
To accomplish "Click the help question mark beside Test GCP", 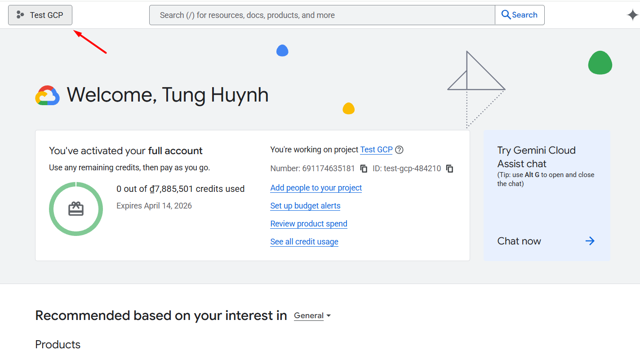I will [x=399, y=150].
